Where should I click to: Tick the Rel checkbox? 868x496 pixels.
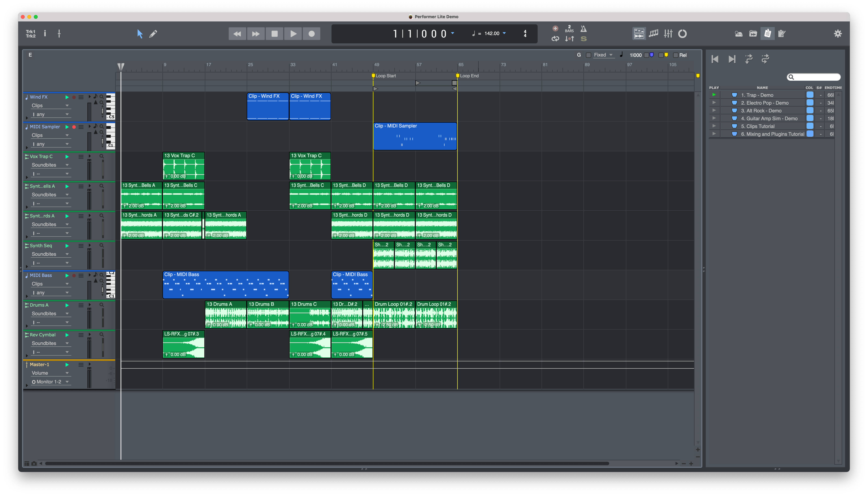click(676, 55)
